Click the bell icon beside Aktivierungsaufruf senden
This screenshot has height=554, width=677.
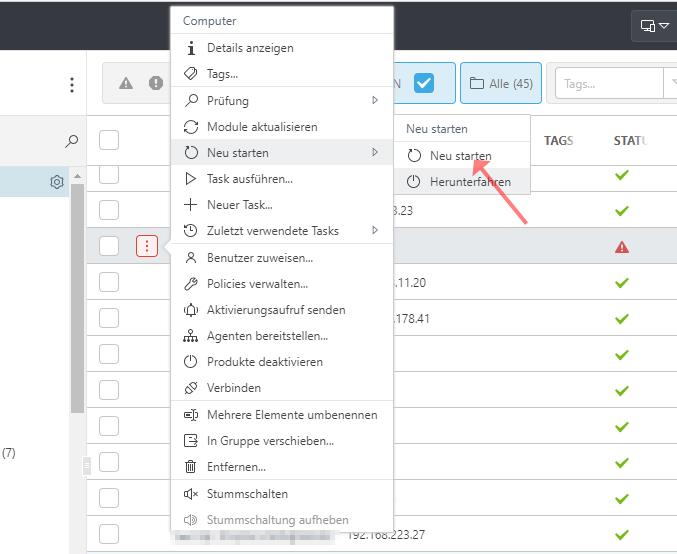(x=190, y=310)
